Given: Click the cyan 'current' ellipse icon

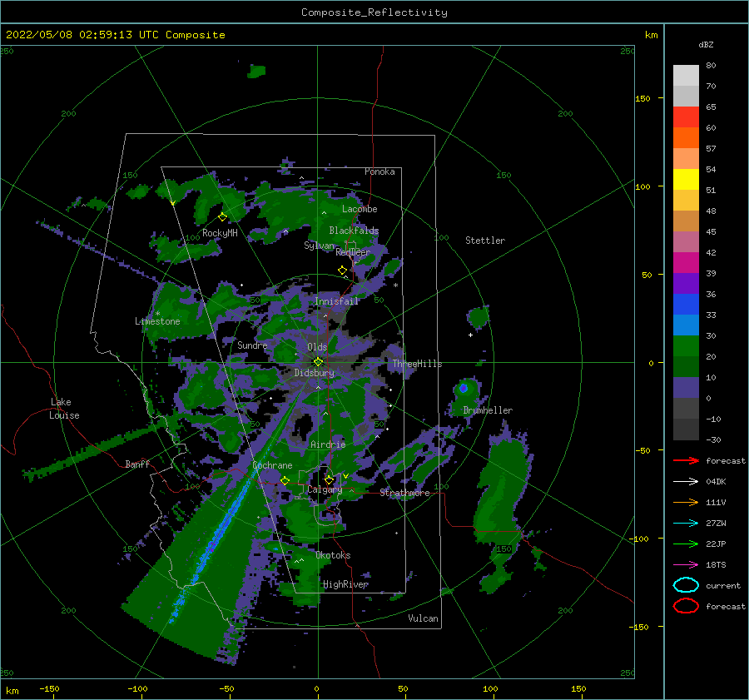Looking at the screenshot, I should [686, 585].
